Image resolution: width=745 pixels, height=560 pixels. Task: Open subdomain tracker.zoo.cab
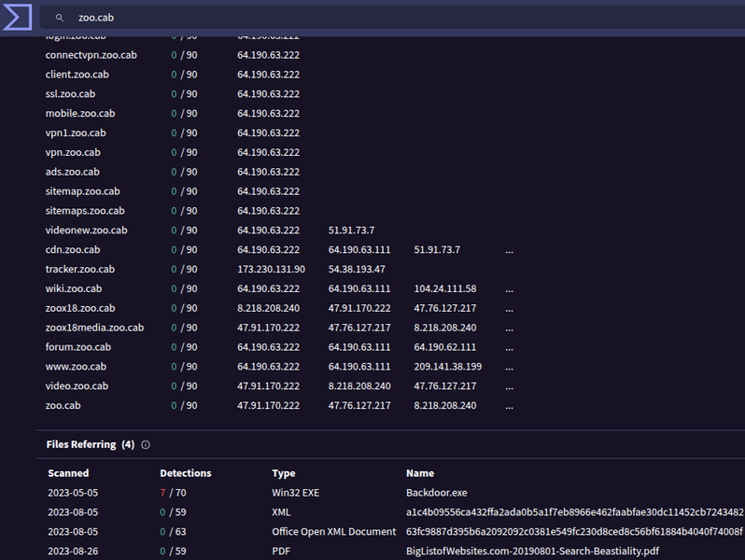pos(80,270)
